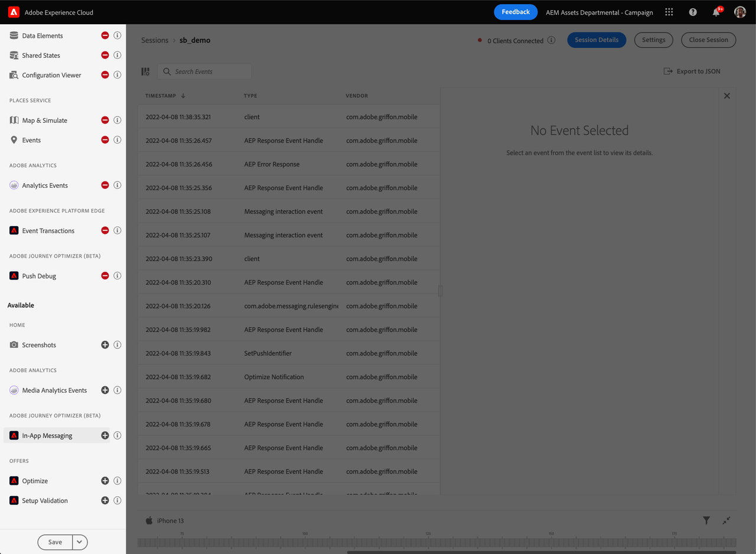The image size is (756, 554).
Task: Remove Map & Simulate with its minus icon
Action: [105, 120]
